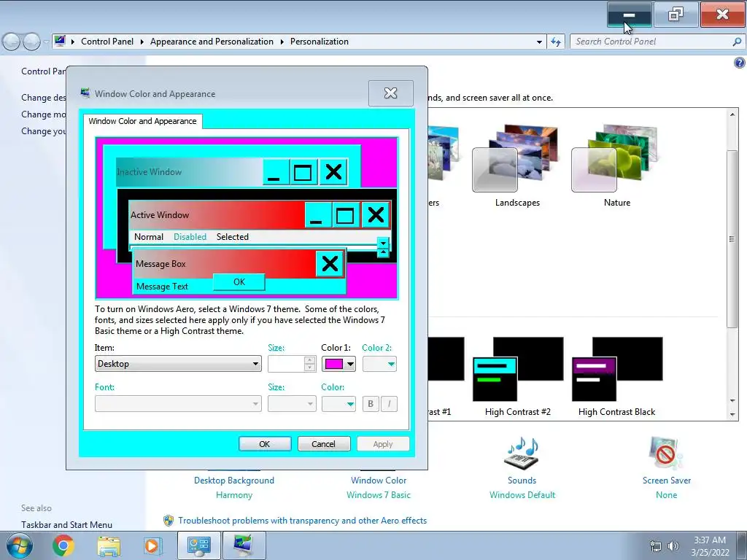The width and height of the screenshot is (747, 560).
Task: Click the Inactive Window maximize box in preview
Action: pyautogui.click(x=303, y=172)
